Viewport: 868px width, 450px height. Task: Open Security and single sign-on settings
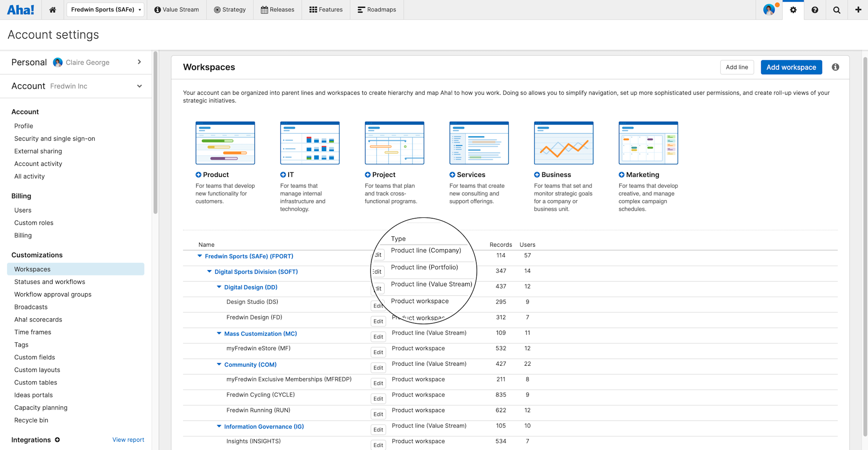(x=55, y=139)
